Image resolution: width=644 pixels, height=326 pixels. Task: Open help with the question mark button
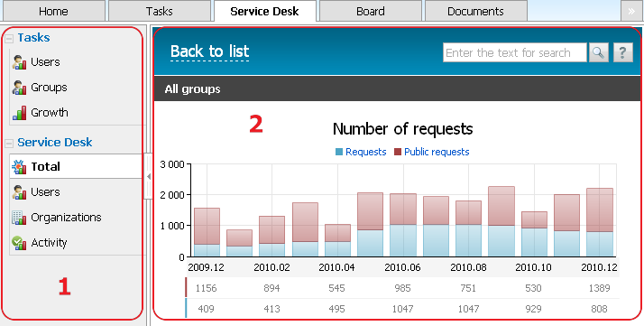click(623, 52)
